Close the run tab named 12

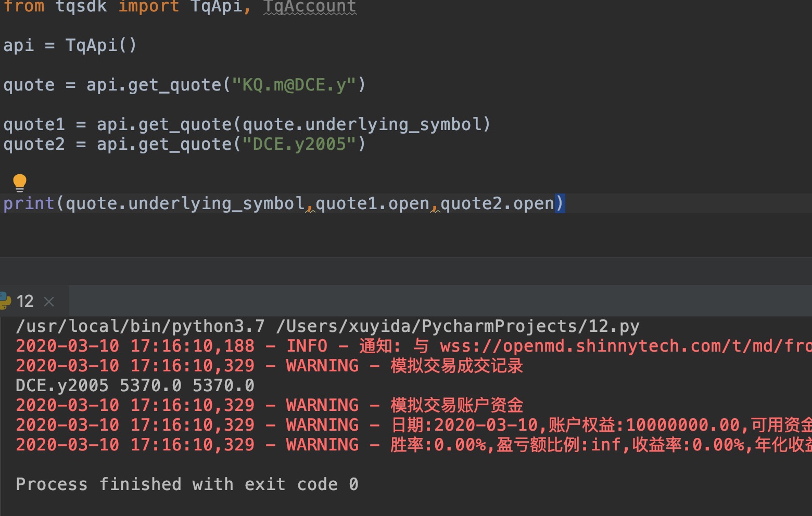tap(49, 302)
